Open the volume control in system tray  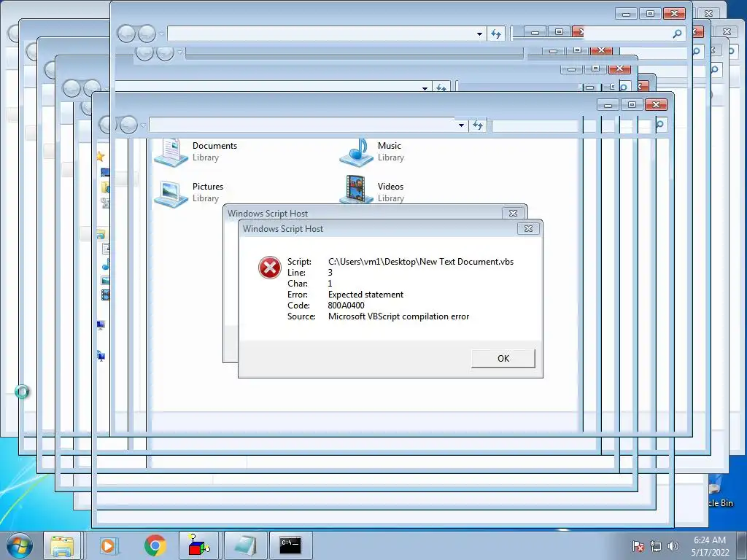[x=673, y=546]
